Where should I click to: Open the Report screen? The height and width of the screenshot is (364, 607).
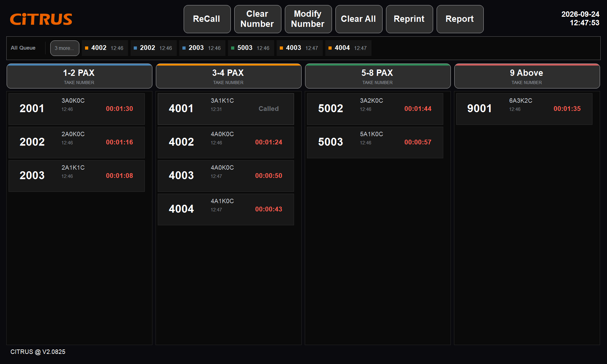click(460, 19)
